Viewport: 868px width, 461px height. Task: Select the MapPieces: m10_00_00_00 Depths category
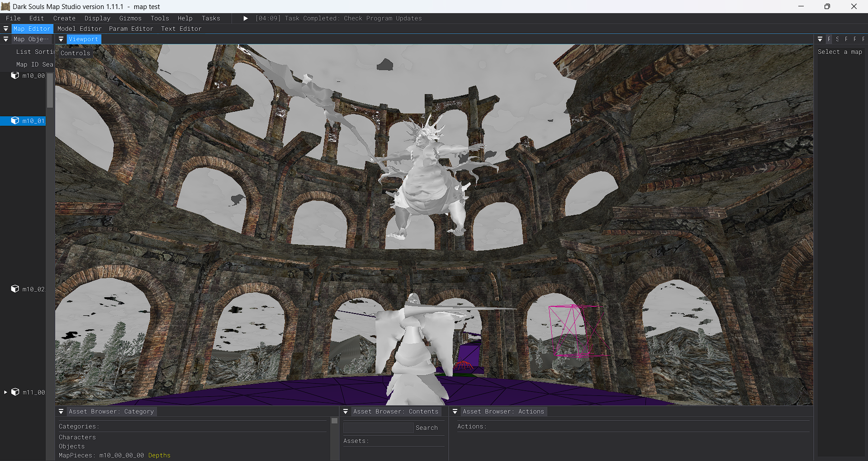point(114,456)
